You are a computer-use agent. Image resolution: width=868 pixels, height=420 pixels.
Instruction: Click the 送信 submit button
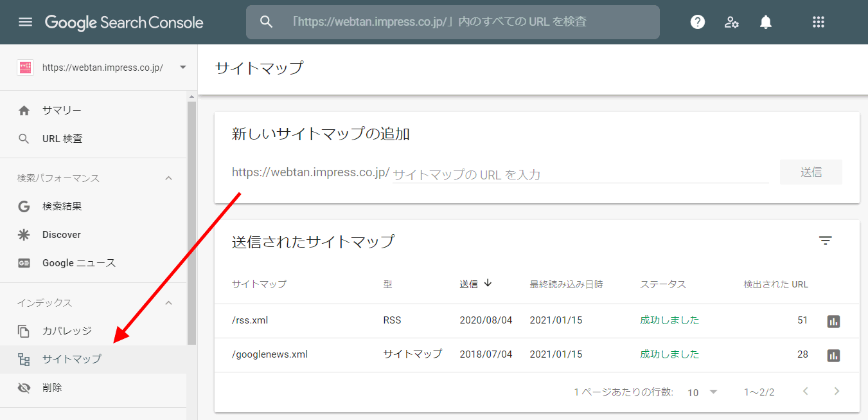[x=811, y=172]
